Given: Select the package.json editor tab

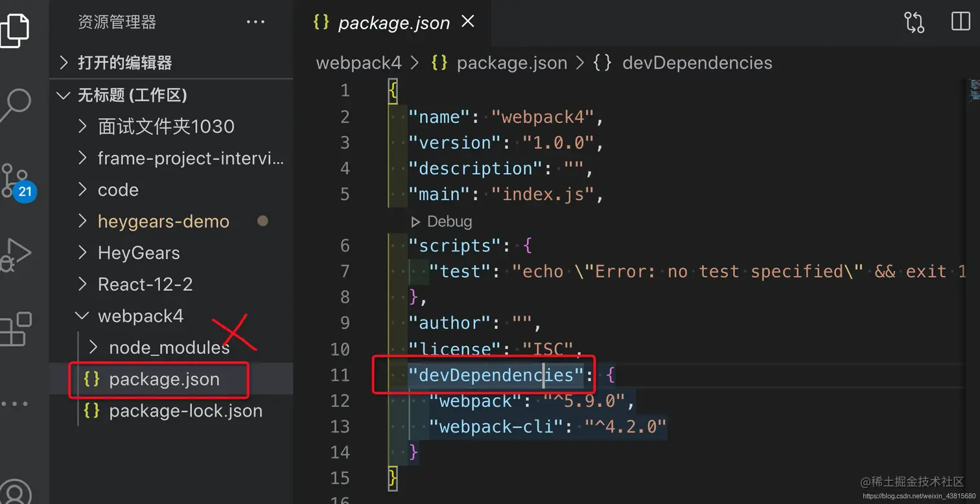Looking at the screenshot, I should point(393,23).
